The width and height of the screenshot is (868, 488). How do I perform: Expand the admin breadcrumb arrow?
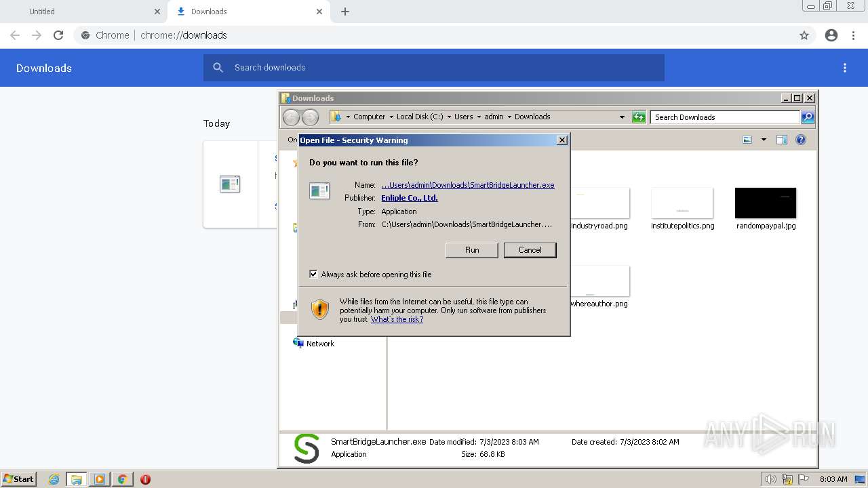pos(509,117)
